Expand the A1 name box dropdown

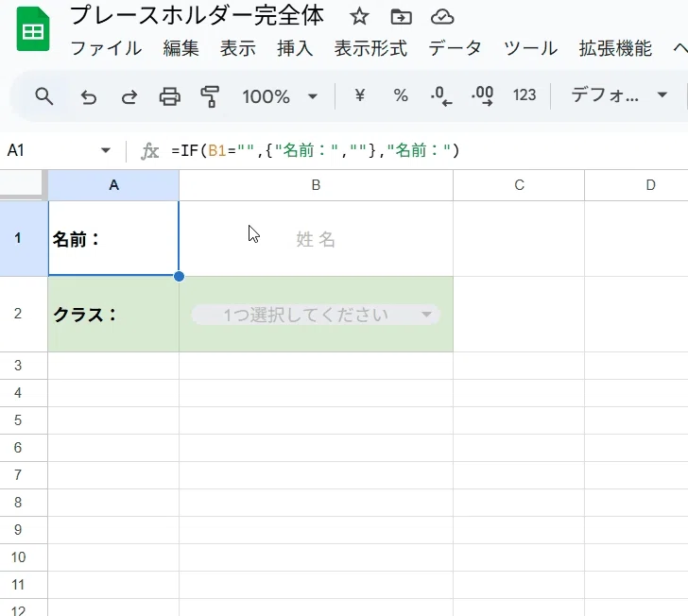point(105,150)
